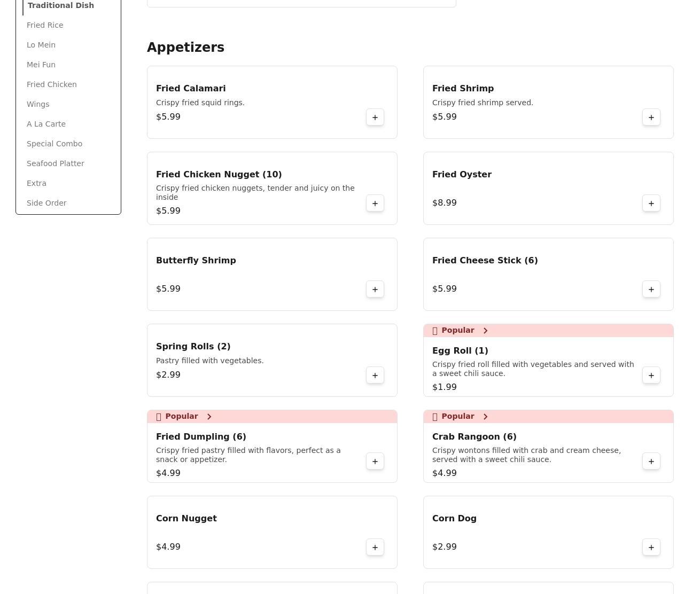This screenshot has height=594, width=700.
Task: Add Crab Rangoon (6) to order
Action: click(651, 462)
